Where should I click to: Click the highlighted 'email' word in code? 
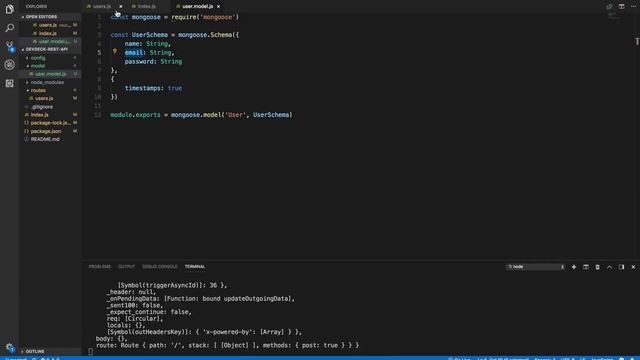134,53
